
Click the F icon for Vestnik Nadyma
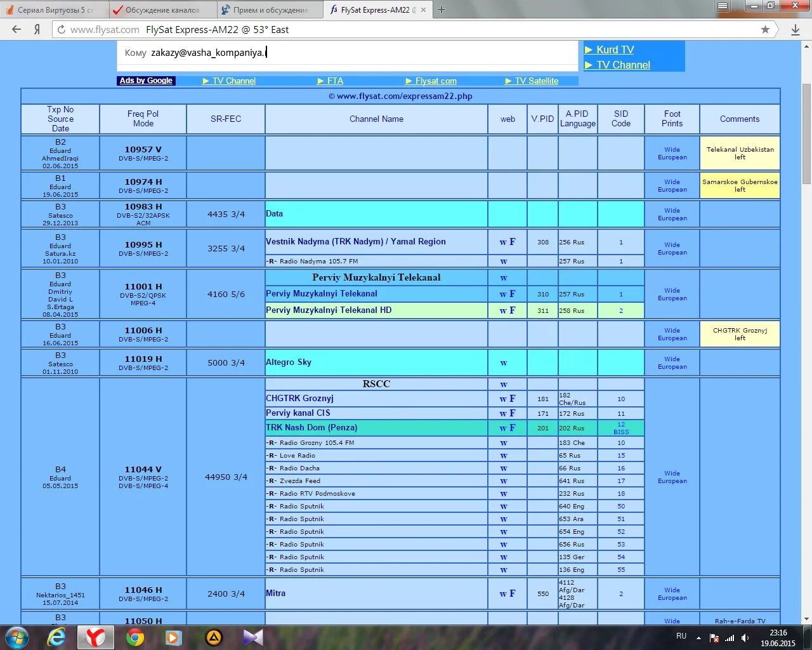coord(513,242)
